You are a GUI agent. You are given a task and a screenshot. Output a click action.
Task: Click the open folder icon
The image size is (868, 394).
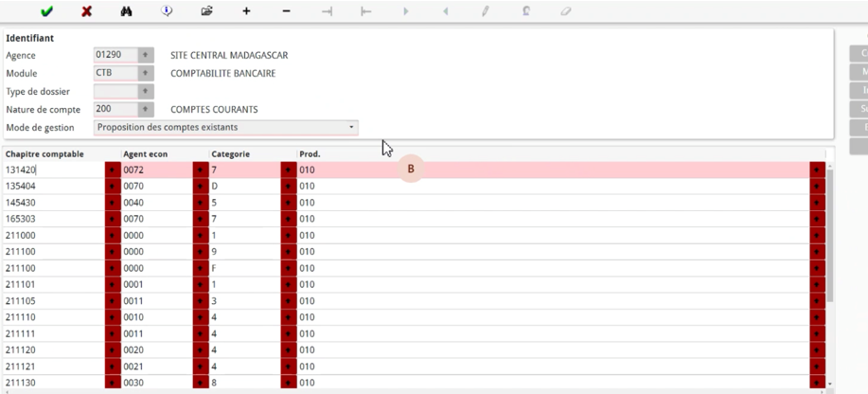pyautogui.click(x=206, y=11)
